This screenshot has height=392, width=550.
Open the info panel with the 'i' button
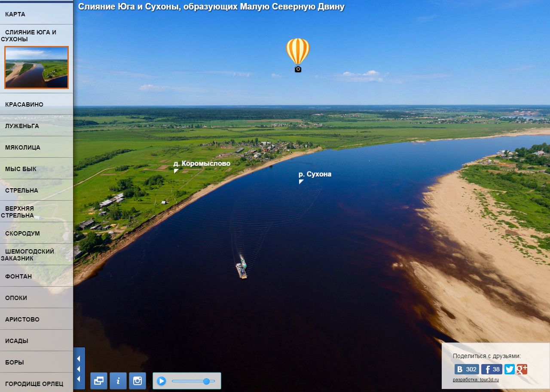[x=118, y=381]
